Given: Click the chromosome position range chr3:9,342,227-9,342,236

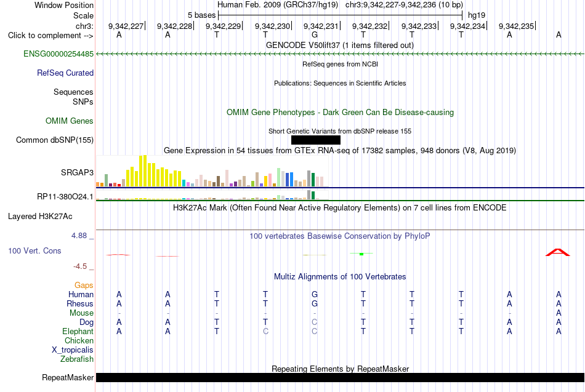Looking at the screenshot, I should 404,5.
